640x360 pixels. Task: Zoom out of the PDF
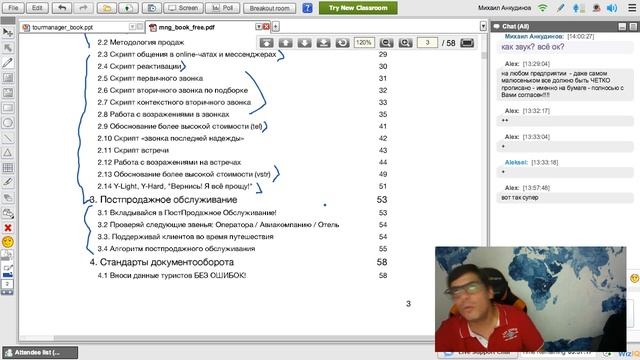(386, 43)
